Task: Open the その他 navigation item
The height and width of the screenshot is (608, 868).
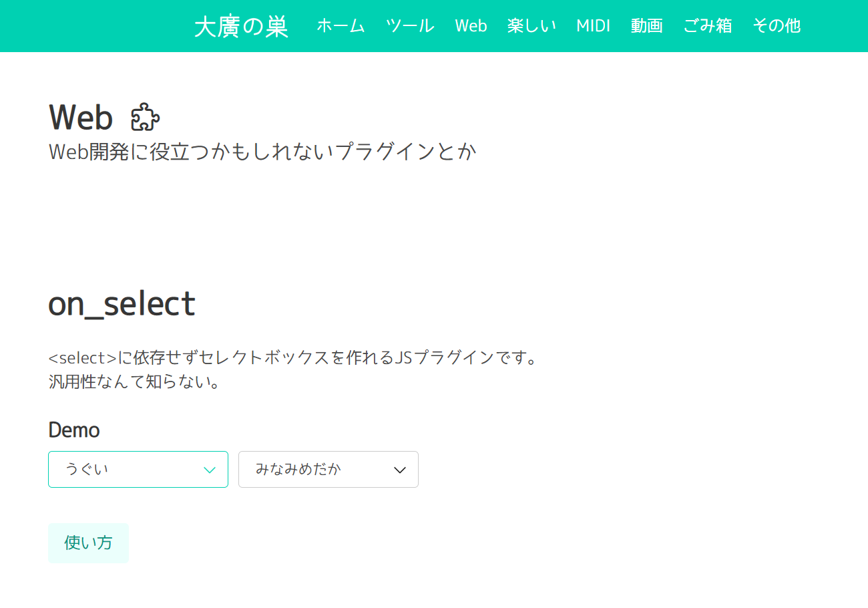Action: pos(776,26)
